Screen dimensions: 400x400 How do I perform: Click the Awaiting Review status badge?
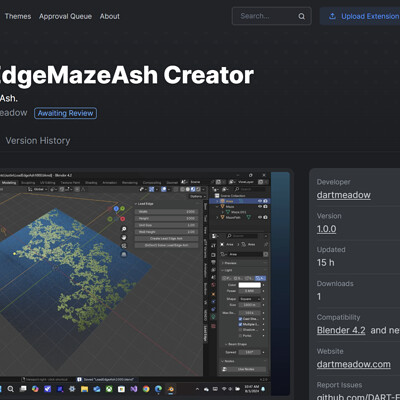click(66, 113)
